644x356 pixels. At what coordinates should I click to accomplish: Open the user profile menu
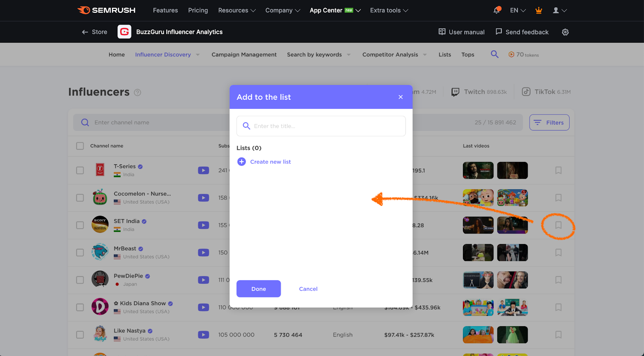(559, 10)
